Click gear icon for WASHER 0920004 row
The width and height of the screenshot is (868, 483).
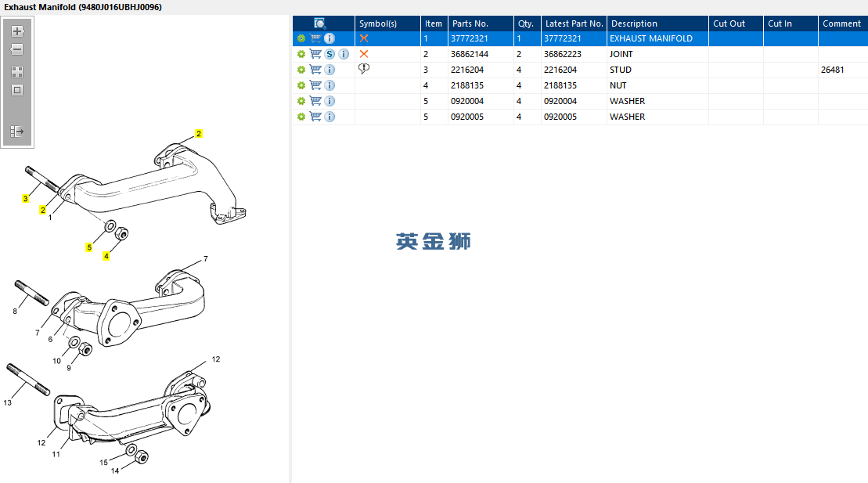301,101
